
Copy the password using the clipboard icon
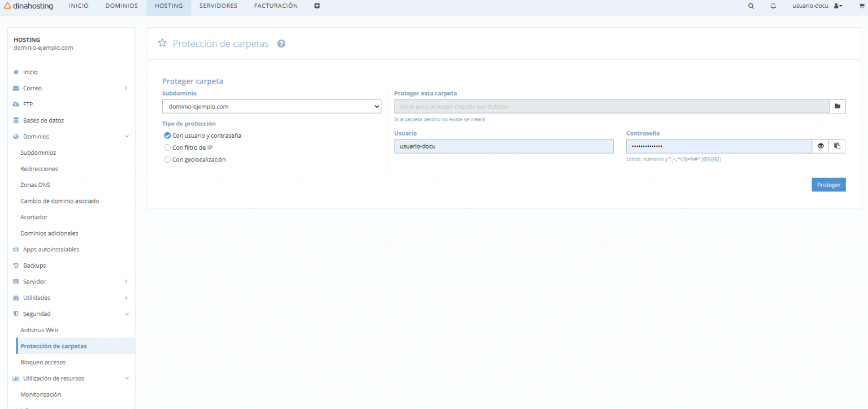pyautogui.click(x=837, y=146)
